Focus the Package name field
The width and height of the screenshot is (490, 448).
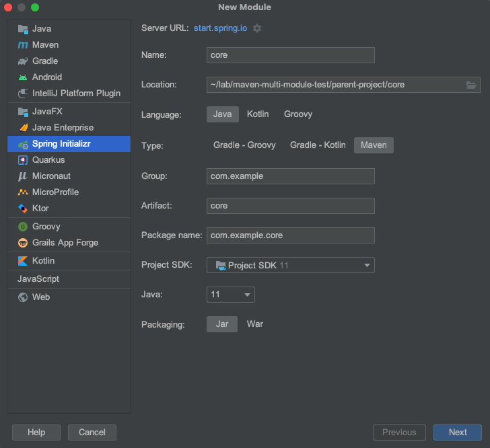(x=291, y=235)
